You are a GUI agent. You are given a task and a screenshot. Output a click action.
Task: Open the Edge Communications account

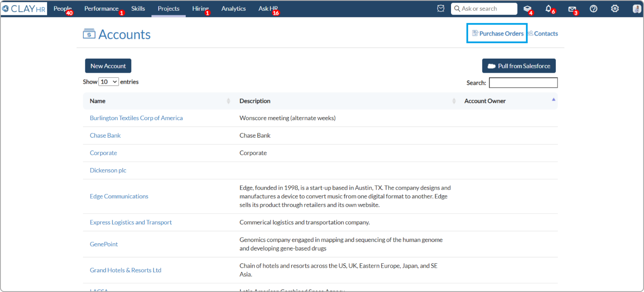119,196
